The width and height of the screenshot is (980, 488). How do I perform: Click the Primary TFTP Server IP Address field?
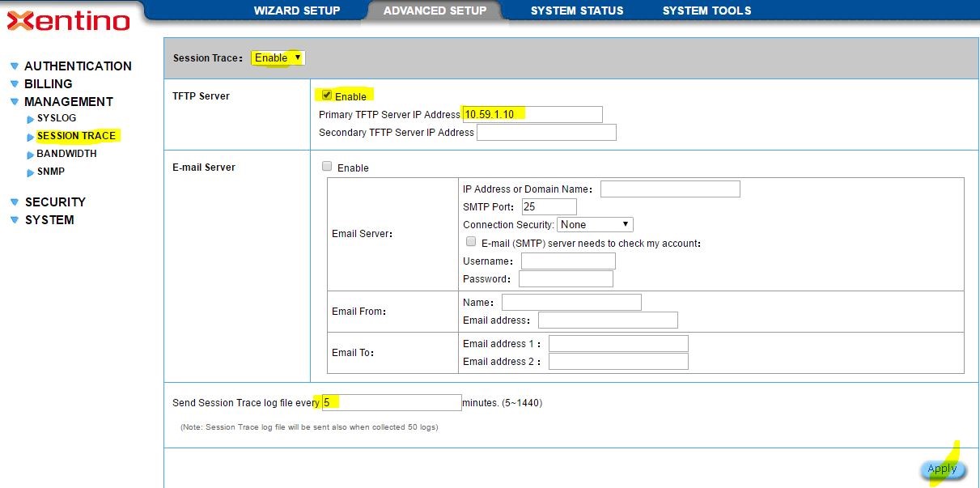532,114
